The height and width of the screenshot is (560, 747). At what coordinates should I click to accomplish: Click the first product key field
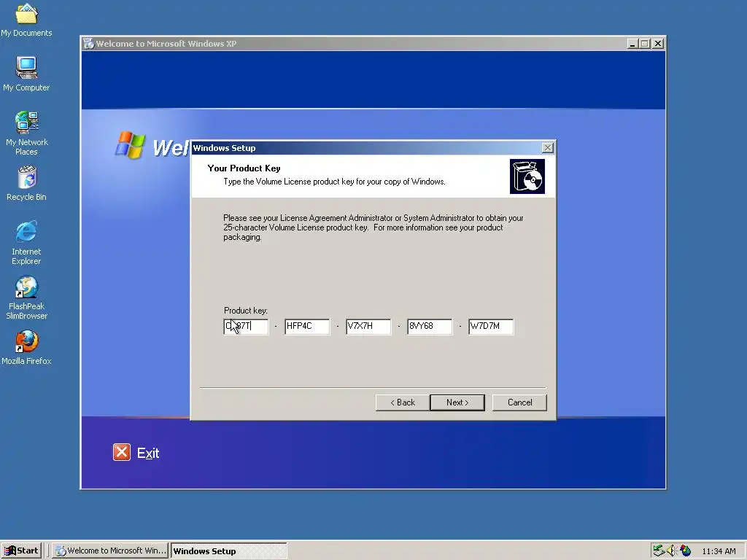[246, 327]
